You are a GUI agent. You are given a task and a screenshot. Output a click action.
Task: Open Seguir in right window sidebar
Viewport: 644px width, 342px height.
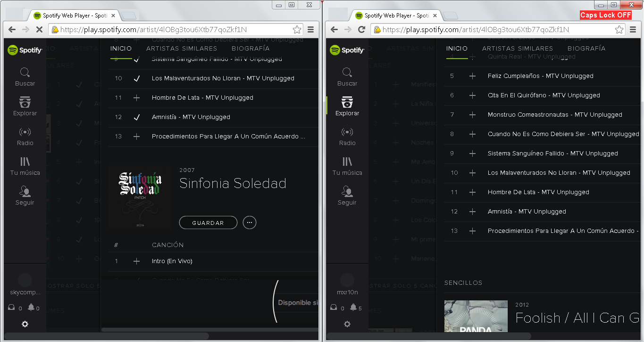pyautogui.click(x=347, y=196)
